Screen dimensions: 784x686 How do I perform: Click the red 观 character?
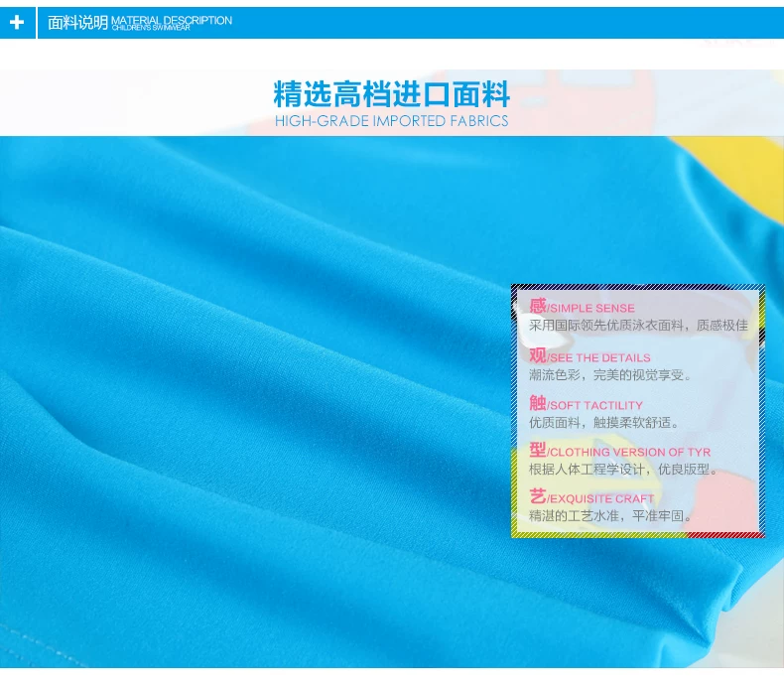tap(538, 355)
